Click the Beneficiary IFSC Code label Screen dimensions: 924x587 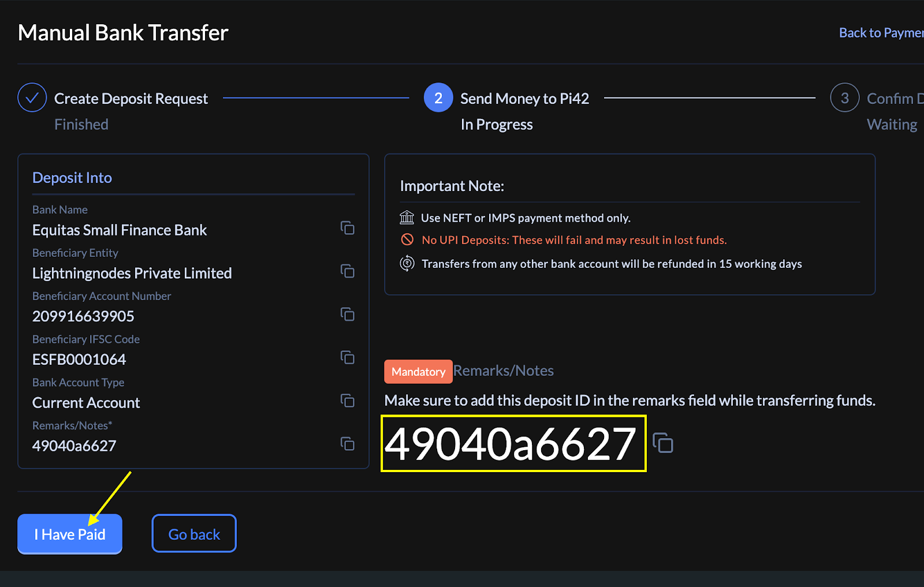(86, 339)
